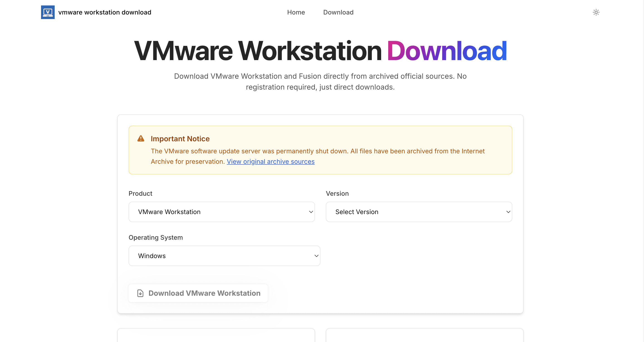Click the vmware workstation download site title
Screen dimensions: 644x342
point(105,12)
